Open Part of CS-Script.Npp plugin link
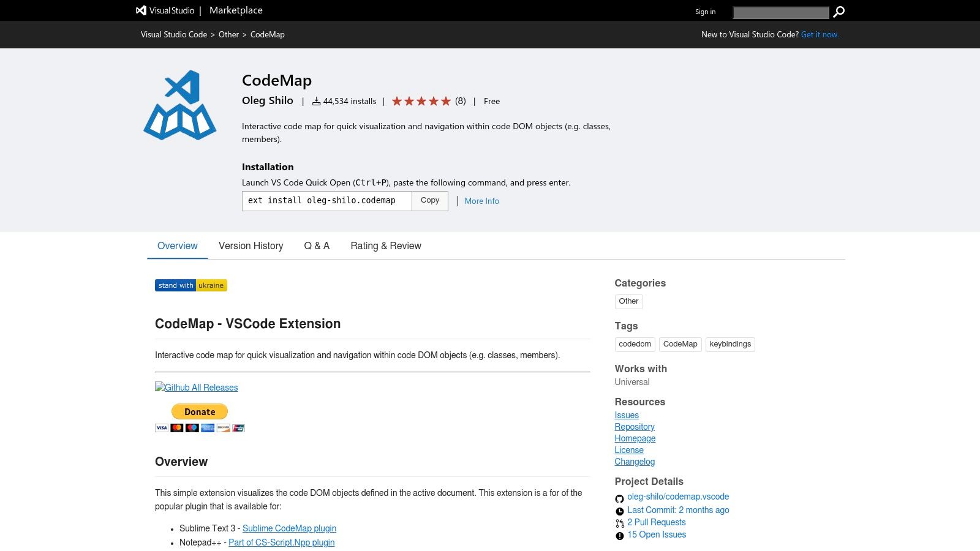 (x=282, y=542)
